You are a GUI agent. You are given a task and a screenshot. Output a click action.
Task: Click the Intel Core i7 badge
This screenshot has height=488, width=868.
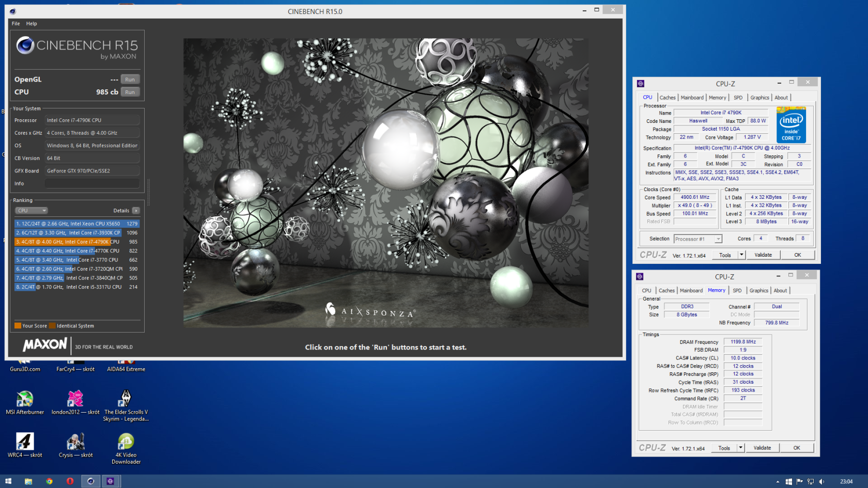coord(791,125)
